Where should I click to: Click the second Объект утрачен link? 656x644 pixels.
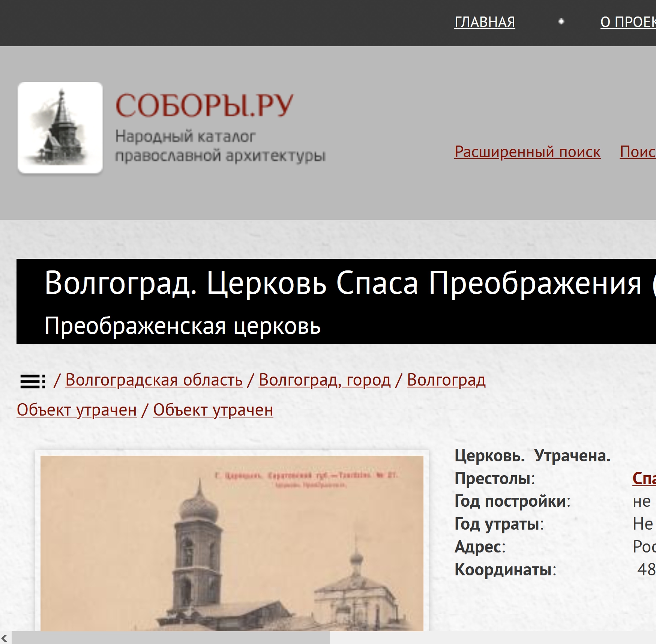click(x=213, y=410)
